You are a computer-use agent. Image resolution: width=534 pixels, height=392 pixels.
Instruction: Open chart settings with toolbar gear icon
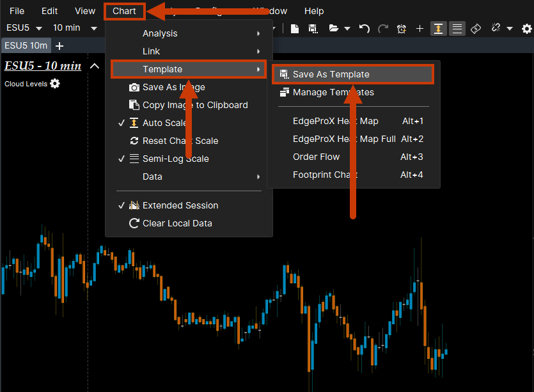click(526, 29)
